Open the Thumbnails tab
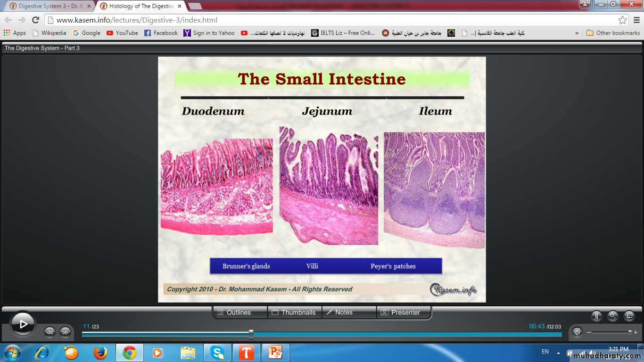Viewport: 644px width, 362px height. [x=294, y=313]
